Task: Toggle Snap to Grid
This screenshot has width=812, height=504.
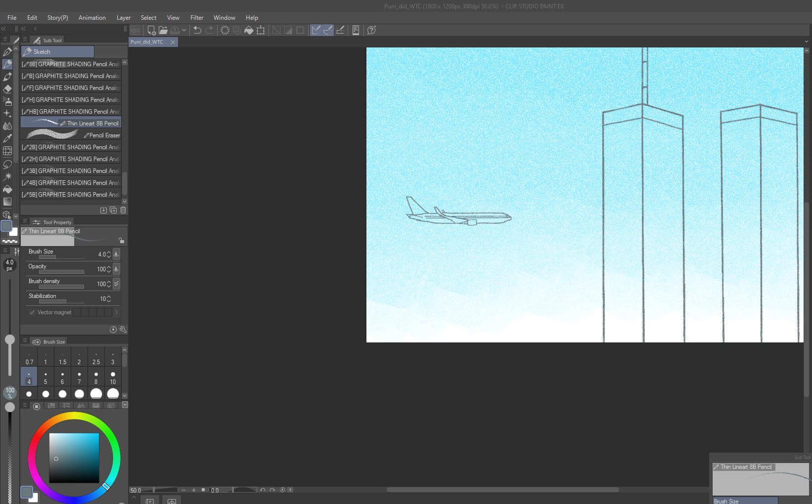Action: [x=340, y=30]
